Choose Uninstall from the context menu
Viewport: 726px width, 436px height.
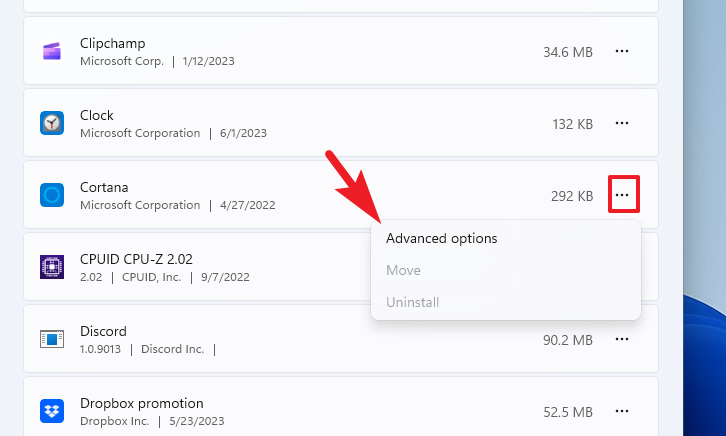coord(412,302)
